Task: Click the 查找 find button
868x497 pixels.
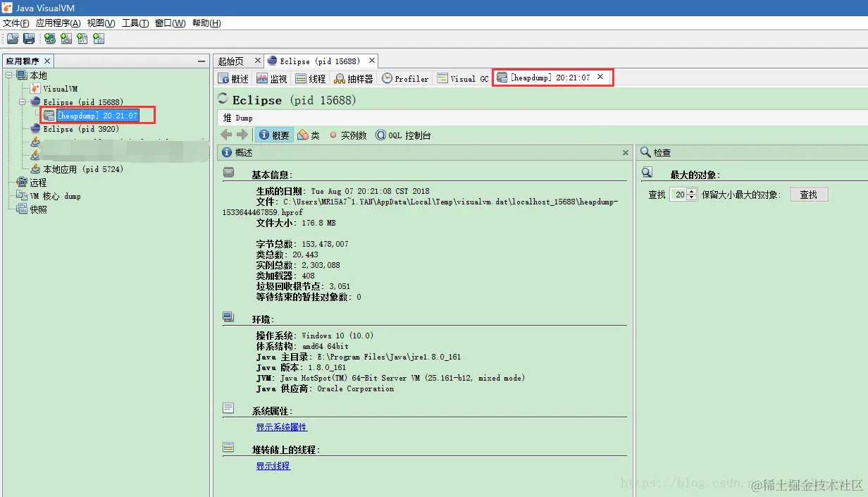Action: click(x=809, y=195)
